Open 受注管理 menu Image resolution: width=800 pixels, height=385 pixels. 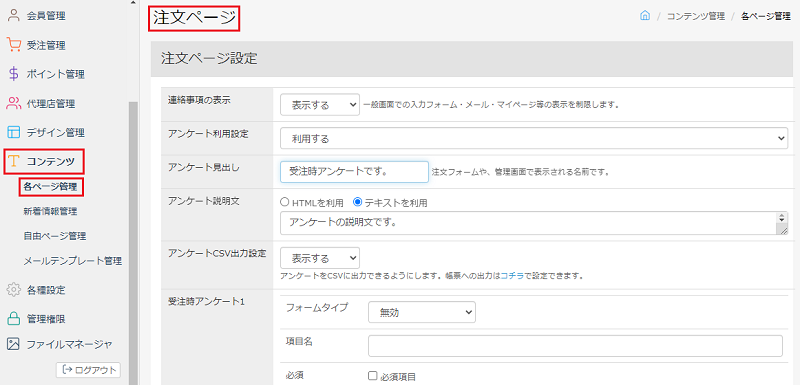coord(46,45)
